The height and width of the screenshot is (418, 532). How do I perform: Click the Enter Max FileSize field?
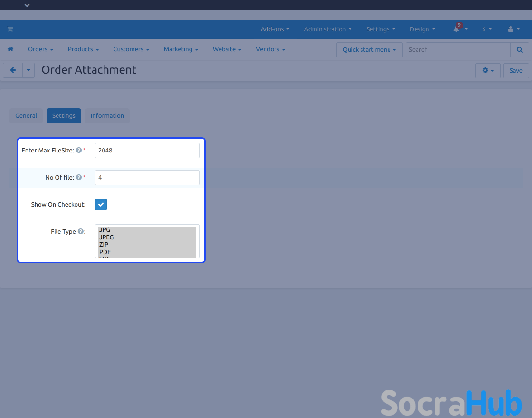coord(147,150)
